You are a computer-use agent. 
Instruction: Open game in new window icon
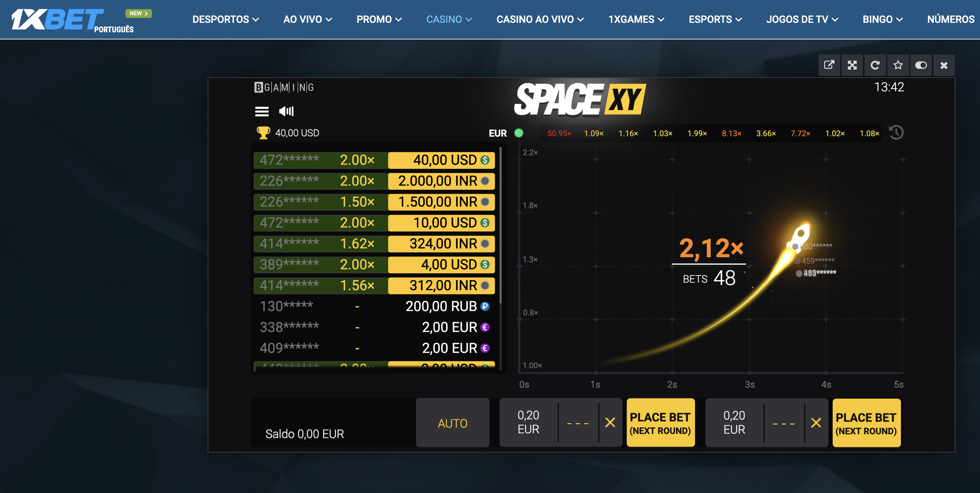click(x=829, y=65)
